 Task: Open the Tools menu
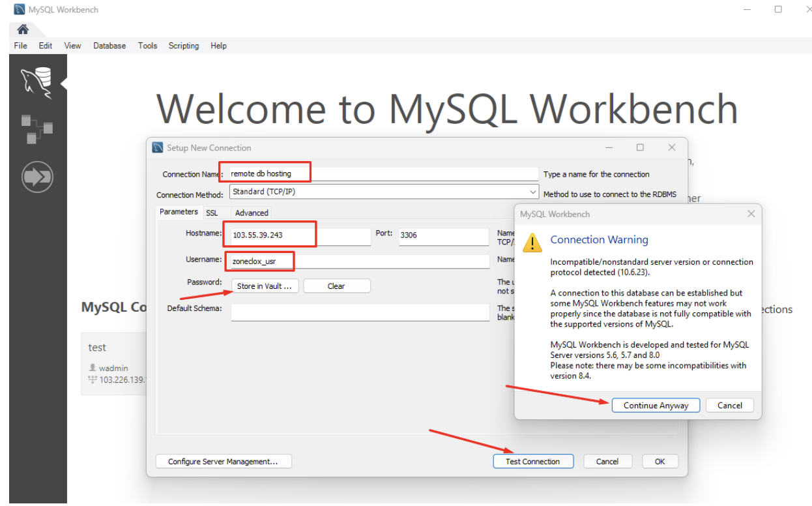[147, 46]
